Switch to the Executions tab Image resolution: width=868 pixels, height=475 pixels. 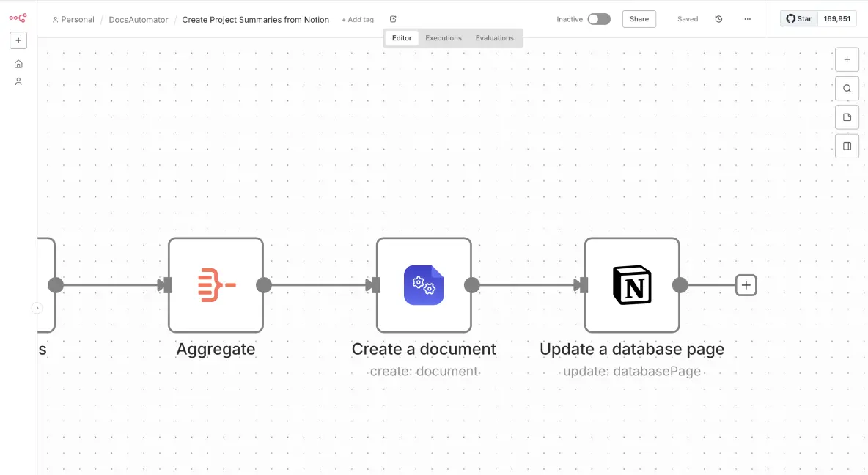coord(443,37)
